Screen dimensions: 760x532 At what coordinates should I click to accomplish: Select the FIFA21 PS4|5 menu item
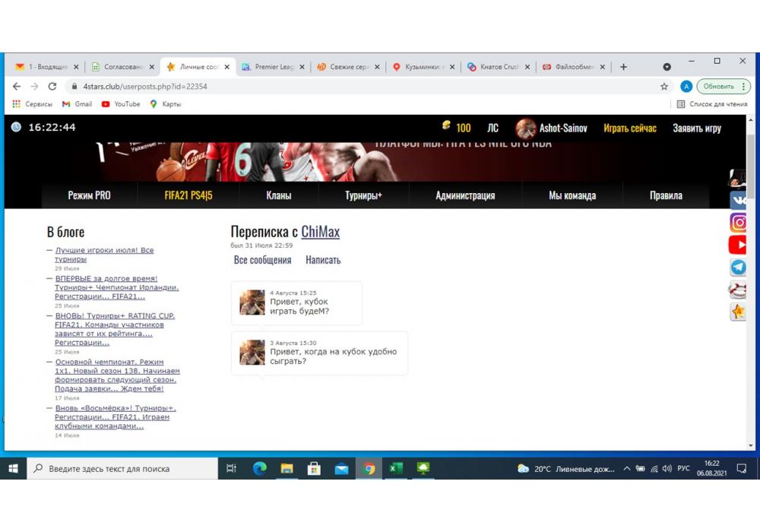click(x=188, y=195)
